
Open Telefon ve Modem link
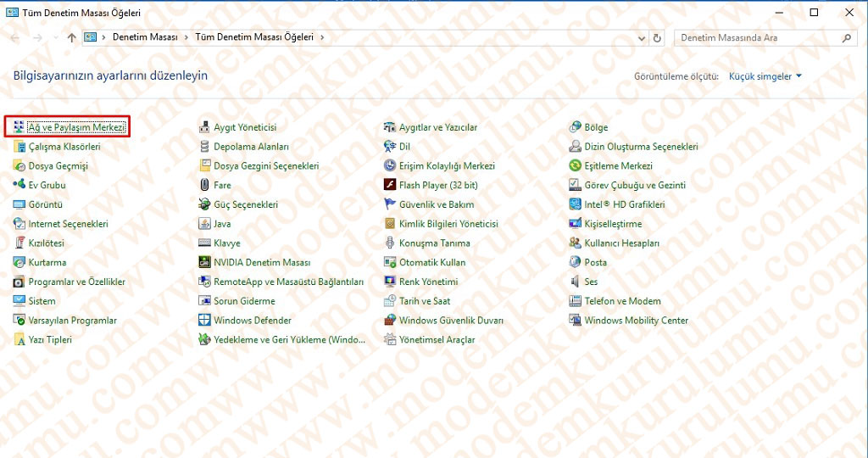pyautogui.click(x=623, y=301)
